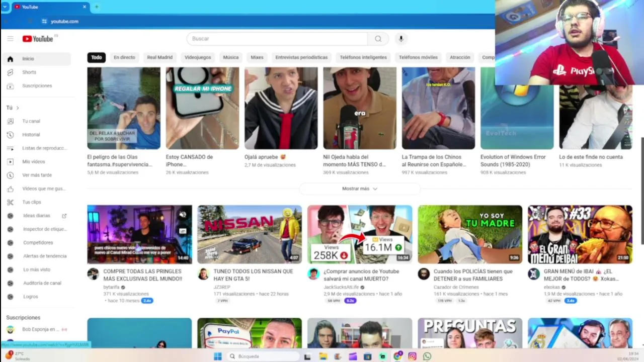Open bytarifa channel name link
The width and height of the screenshot is (644, 362).
click(x=111, y=287)
